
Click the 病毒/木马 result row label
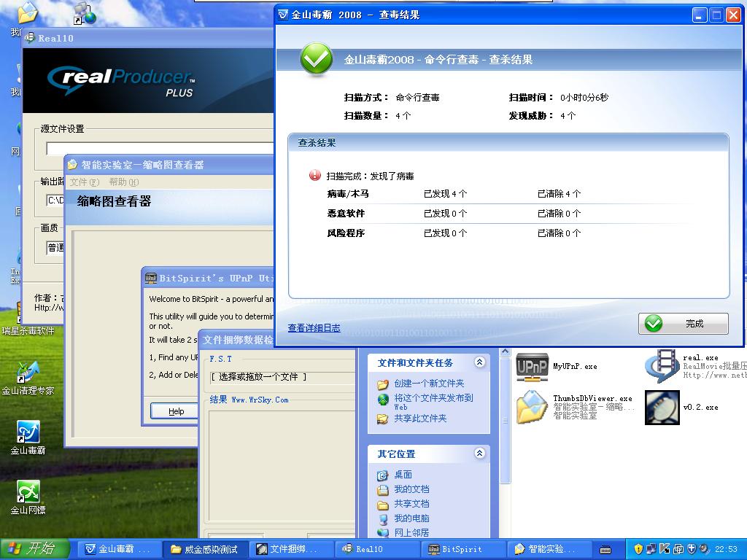(348, 194)
